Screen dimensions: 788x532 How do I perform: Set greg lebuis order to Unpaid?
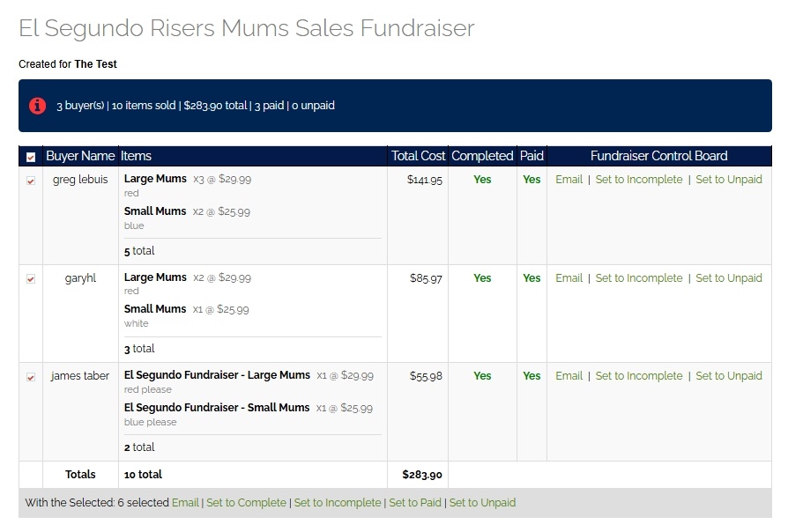729,180
